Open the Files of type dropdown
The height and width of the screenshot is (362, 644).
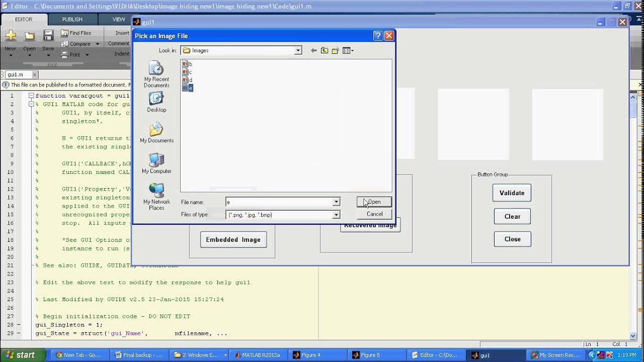[336, 215]
